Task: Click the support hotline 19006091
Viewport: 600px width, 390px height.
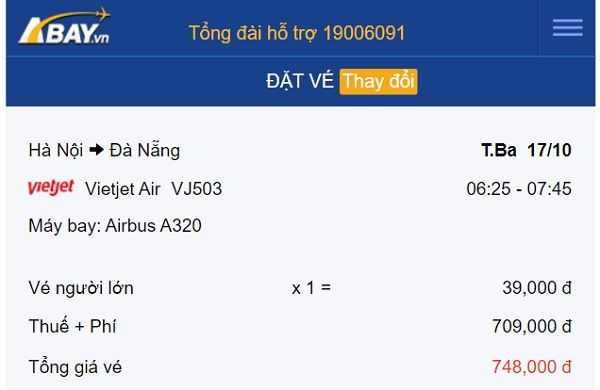Action: [x=364, y=33]
